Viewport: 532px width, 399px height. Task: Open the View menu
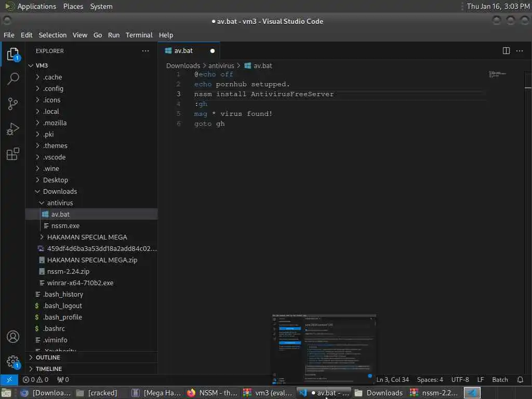[79, 35]
